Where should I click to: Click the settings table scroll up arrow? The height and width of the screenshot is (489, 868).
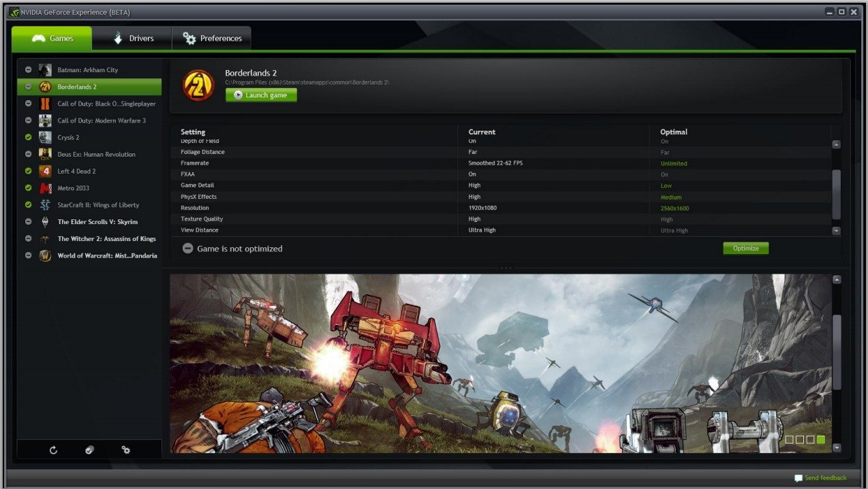837,144
